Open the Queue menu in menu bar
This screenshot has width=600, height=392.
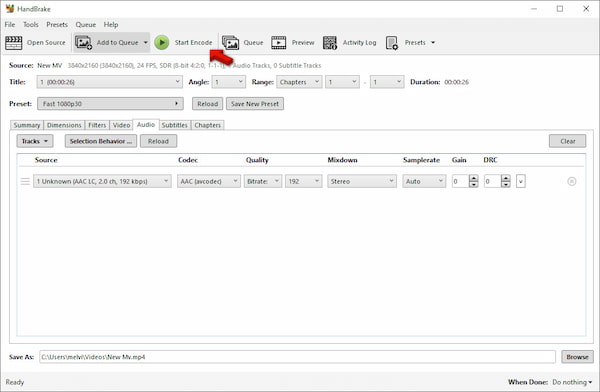pyautogui.click(x=85, y=24)
